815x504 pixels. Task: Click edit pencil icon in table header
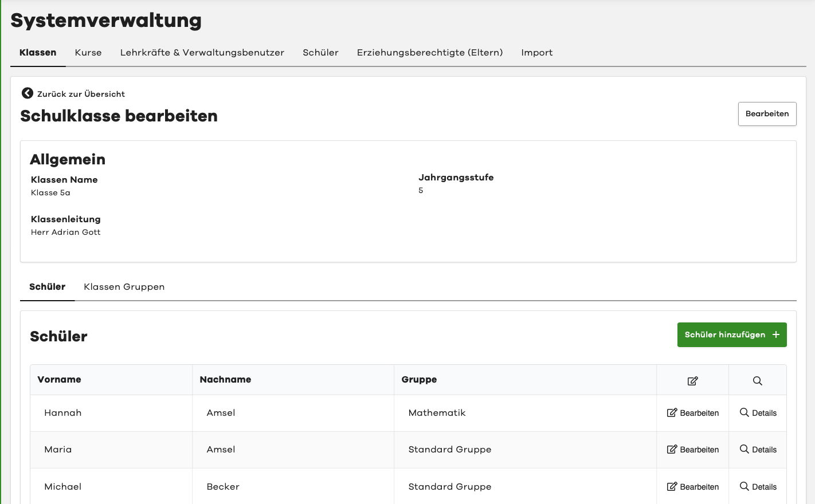(x=692, y=381)
